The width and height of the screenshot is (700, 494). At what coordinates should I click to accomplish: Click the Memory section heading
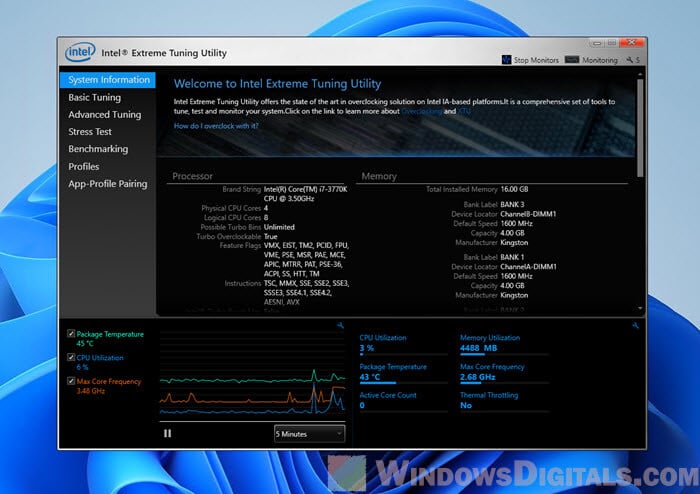(x=379, y=176)
